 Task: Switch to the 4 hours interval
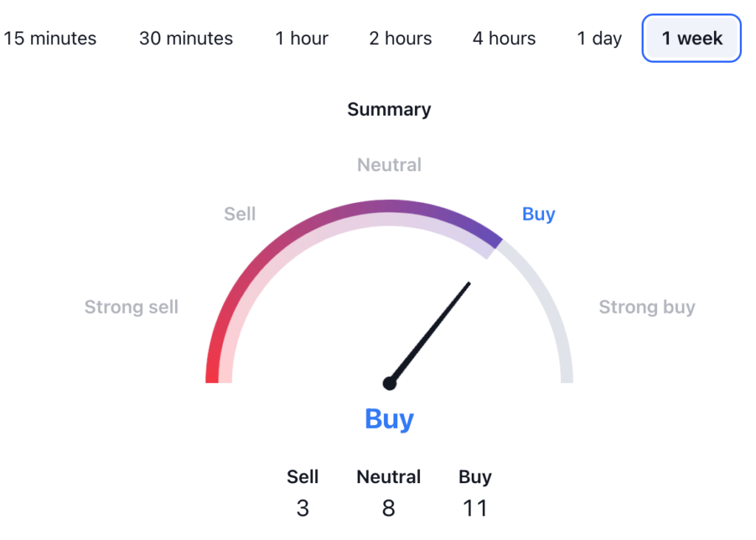click(504, 38)
